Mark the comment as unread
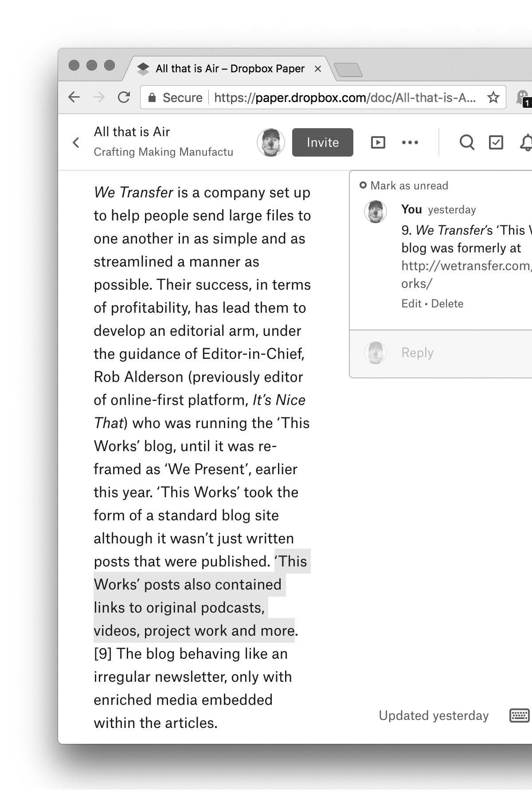This screenshot has height=798, width=532. (404, 185)
